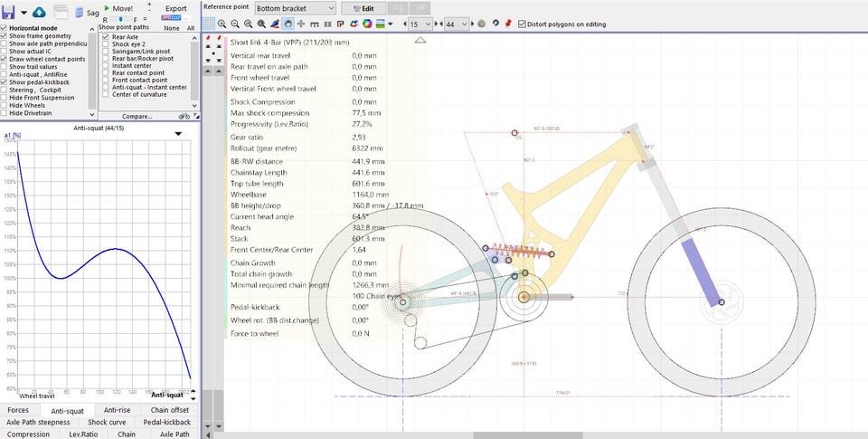Open the Lev.Ratio tab
This screenshot has height=439, width=868.
(83, 434)
